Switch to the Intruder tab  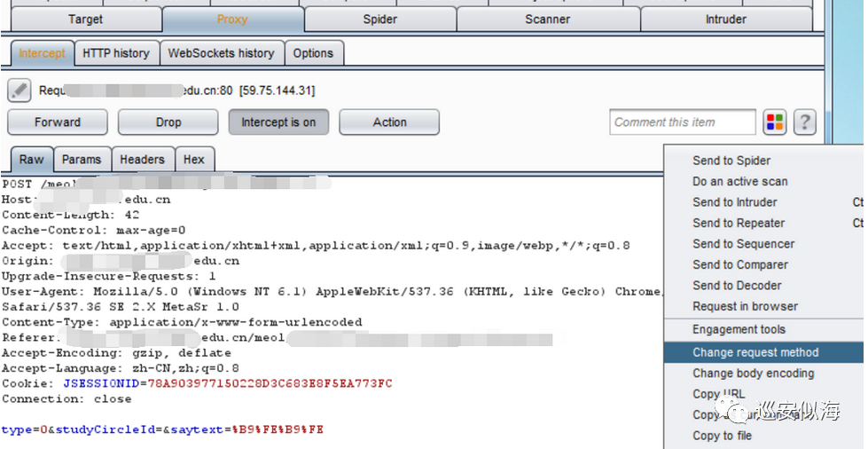726,20
